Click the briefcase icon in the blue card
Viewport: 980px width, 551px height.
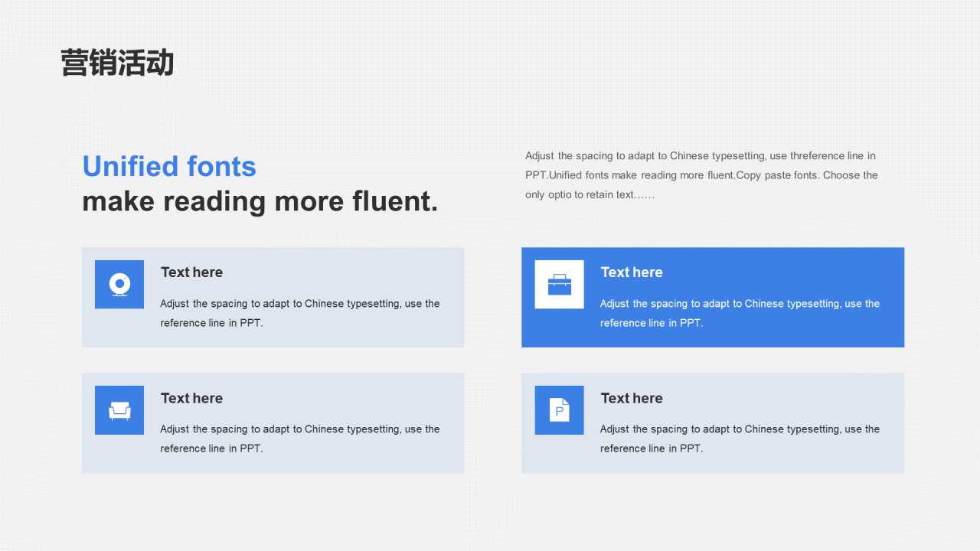click(560, 285)
